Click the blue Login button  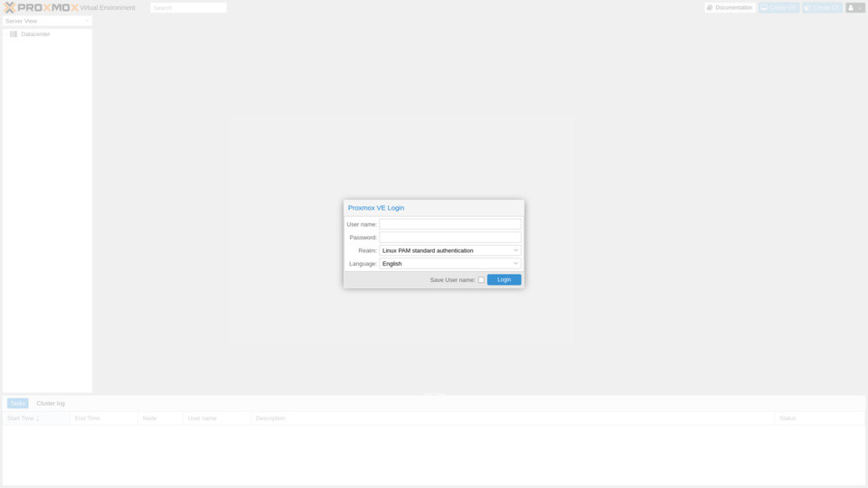point(504,280)
